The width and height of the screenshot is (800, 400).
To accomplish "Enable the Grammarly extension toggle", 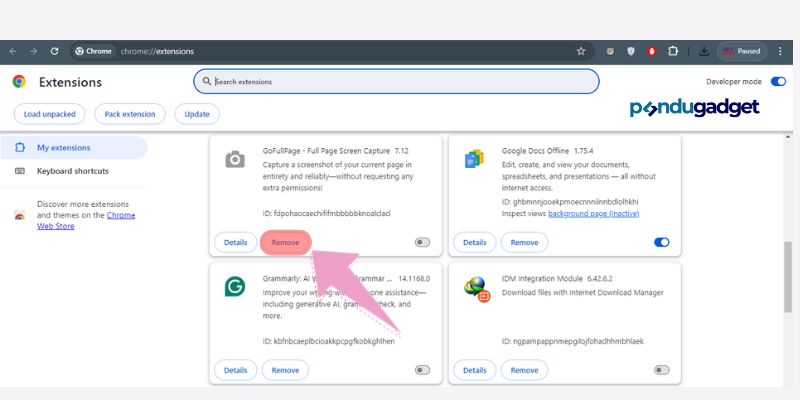I will (x=422, y=370).
